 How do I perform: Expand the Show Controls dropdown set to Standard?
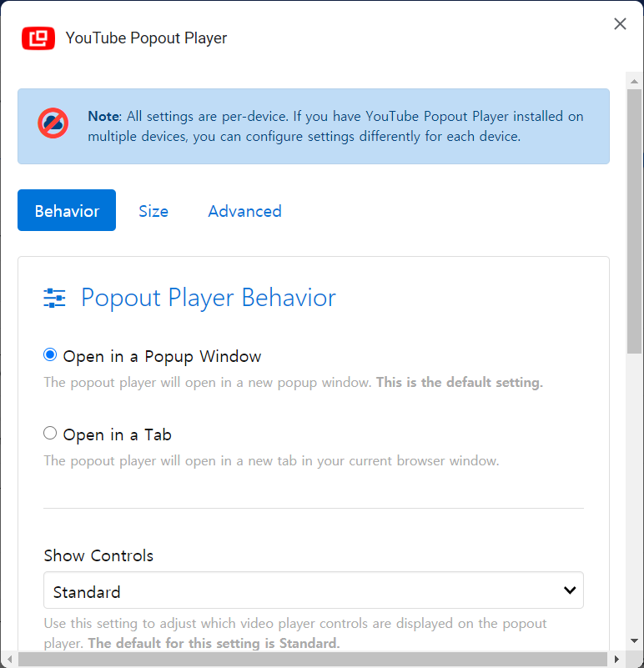point(314,590)
